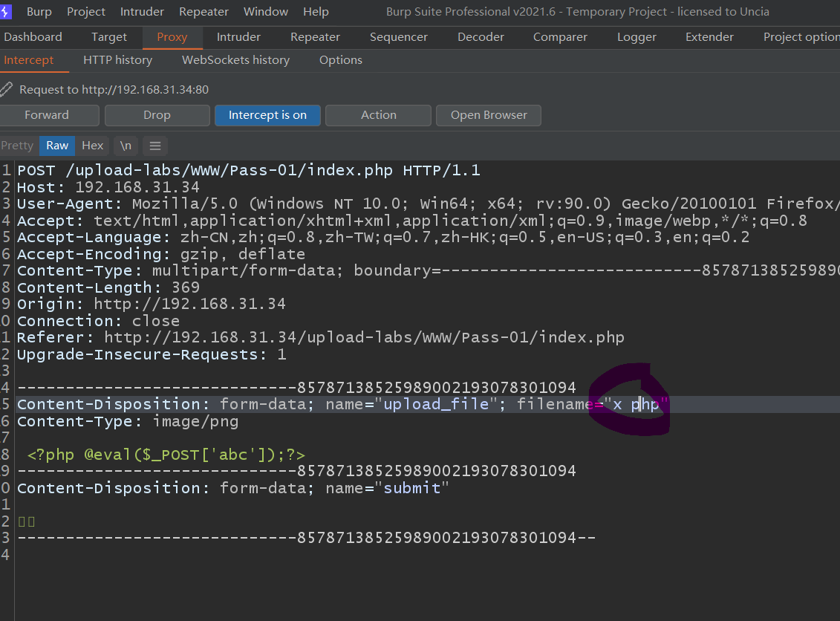Select the Intercept sub-tab
840x621 pixels.
point(28,60)
